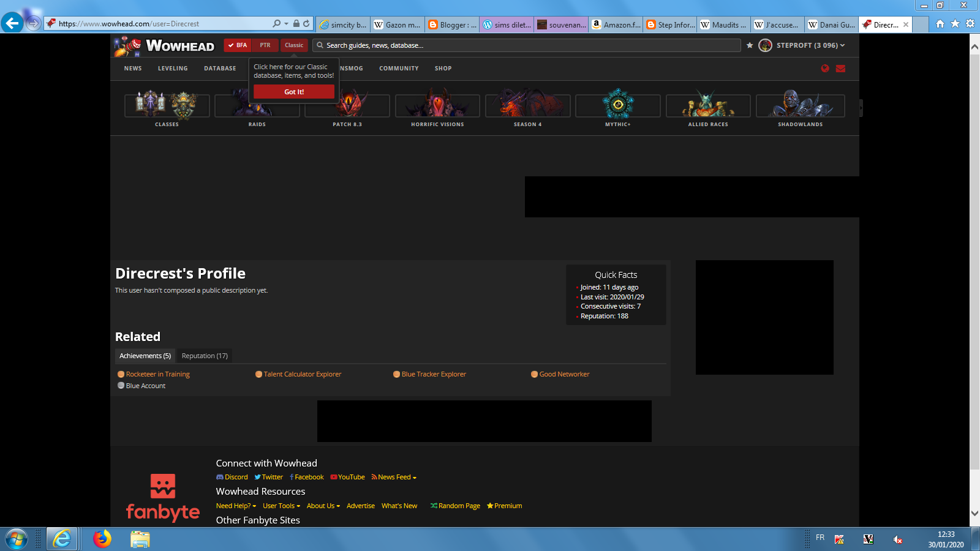Expand the User Tools dropdown
The image size is (980, 551).
tap(281, 506)
